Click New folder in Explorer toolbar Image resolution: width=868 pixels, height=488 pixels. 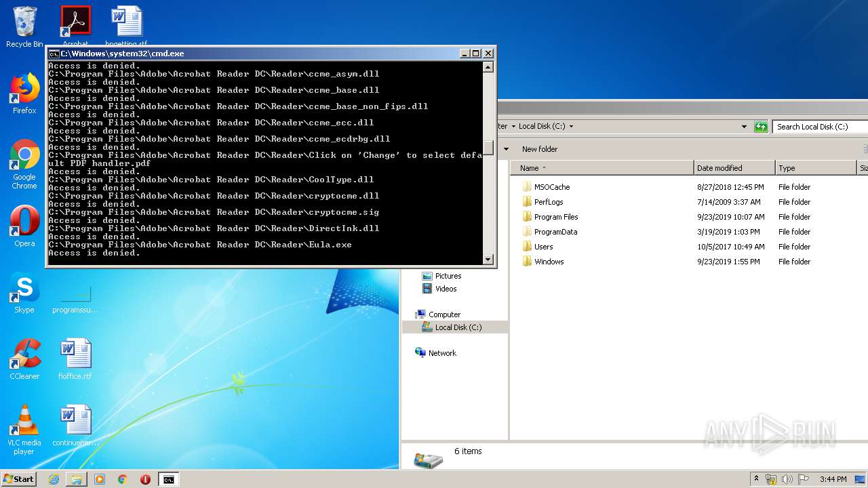pyautogui.click(x=540, y=149)
